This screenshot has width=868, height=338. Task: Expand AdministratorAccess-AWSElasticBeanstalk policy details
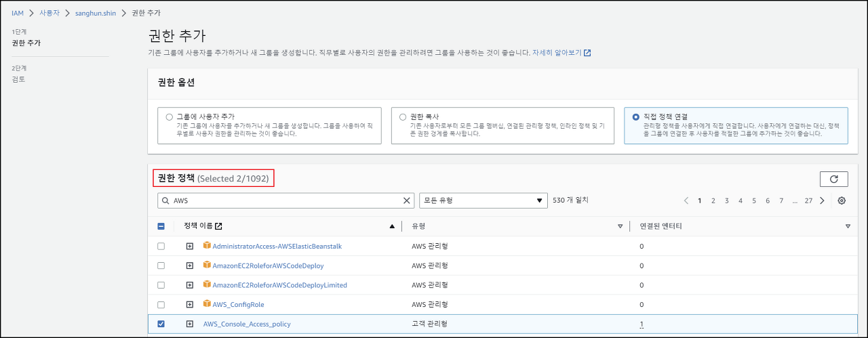[190, 246]
